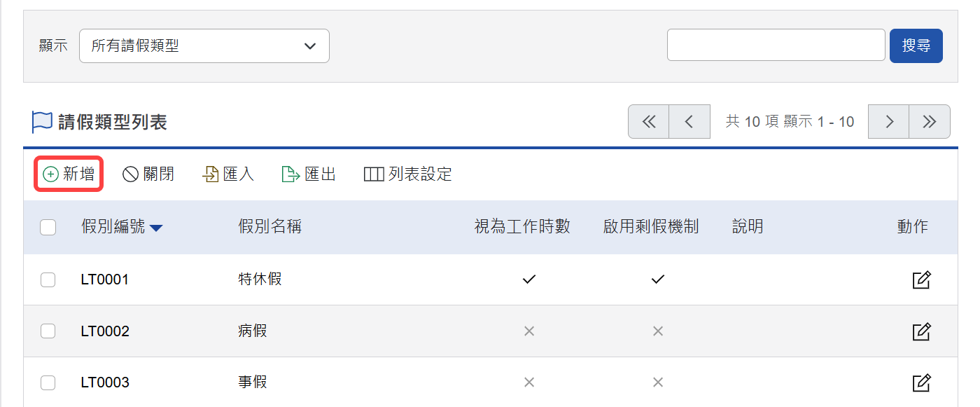Check the LT0001 row checkbox
The width and height of the screenshot is (980, 407).
click(48, 279)
